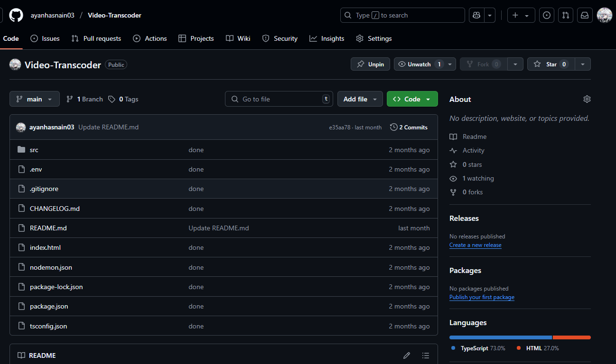Open the pull requests icon in the header

(566, 15)
